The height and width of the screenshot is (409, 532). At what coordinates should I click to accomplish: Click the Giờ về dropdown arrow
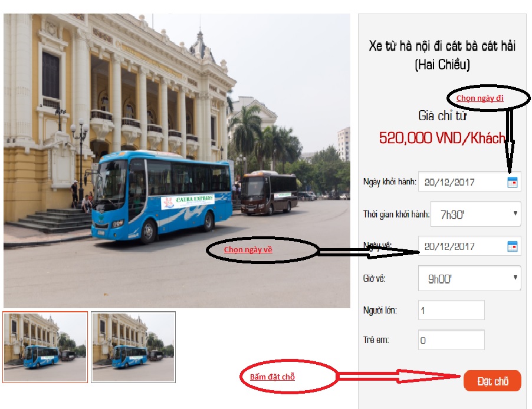(515, 278)
